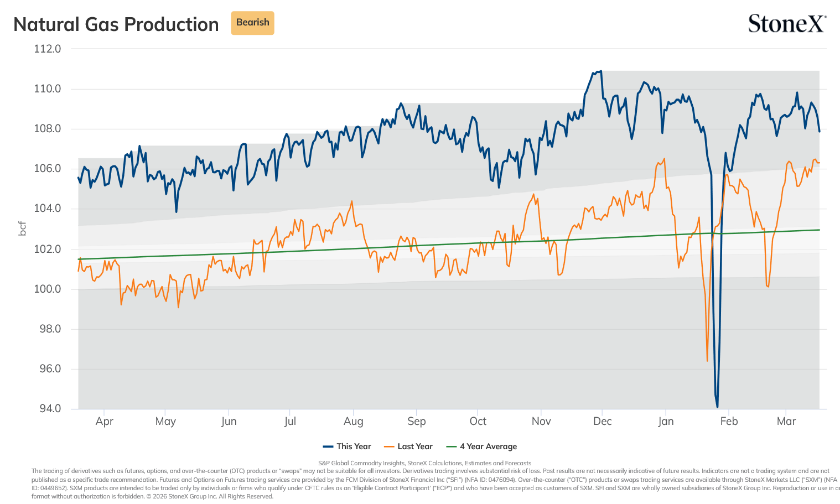840x504 pixels.
Task: Click the Sep x-axis label
Action: click(417, 422)
